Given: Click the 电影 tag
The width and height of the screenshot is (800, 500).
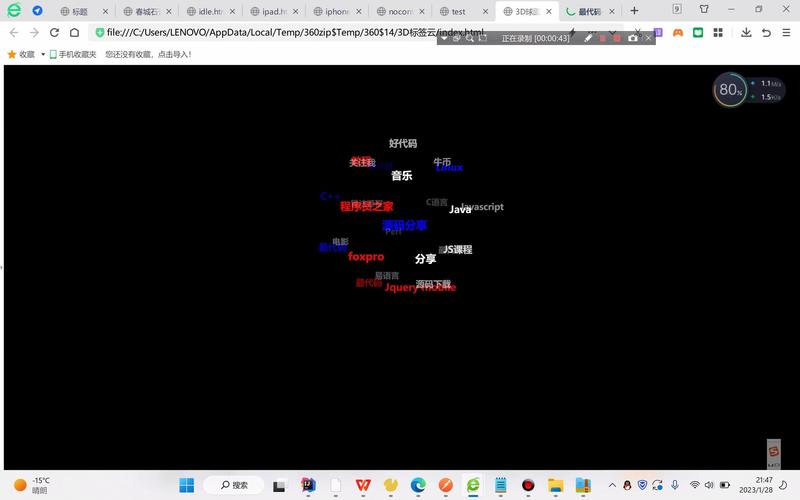Looking at the screenshot, I should 340,241.
